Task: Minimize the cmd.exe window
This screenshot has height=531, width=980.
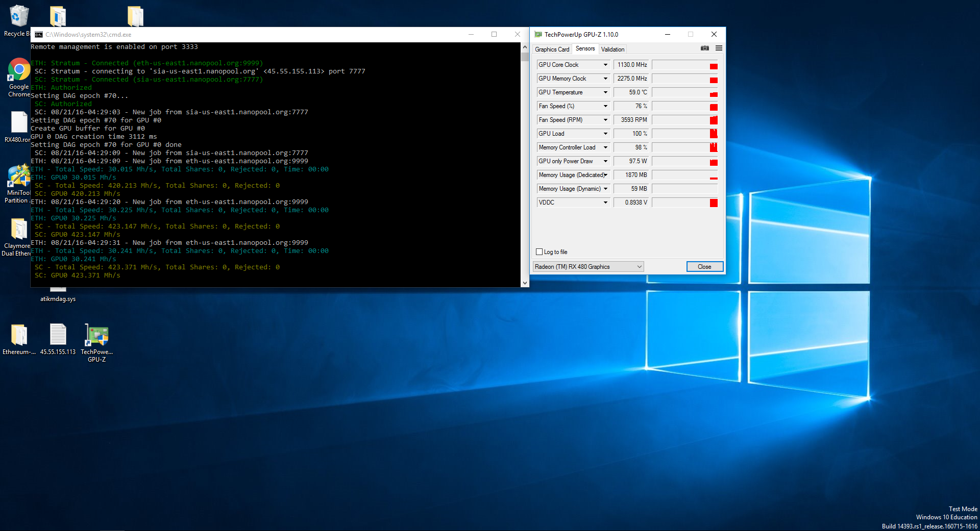Action: (x=471, y=35)
